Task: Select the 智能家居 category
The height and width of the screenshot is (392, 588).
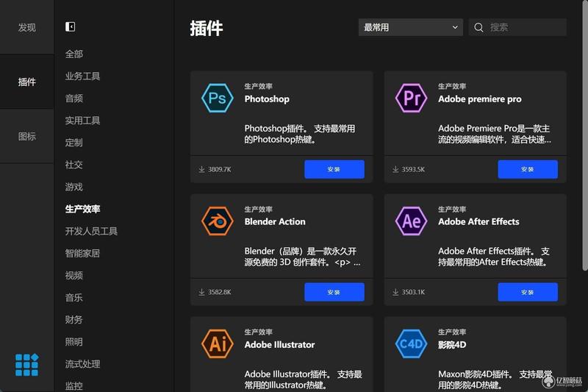Action: (82, 253)
